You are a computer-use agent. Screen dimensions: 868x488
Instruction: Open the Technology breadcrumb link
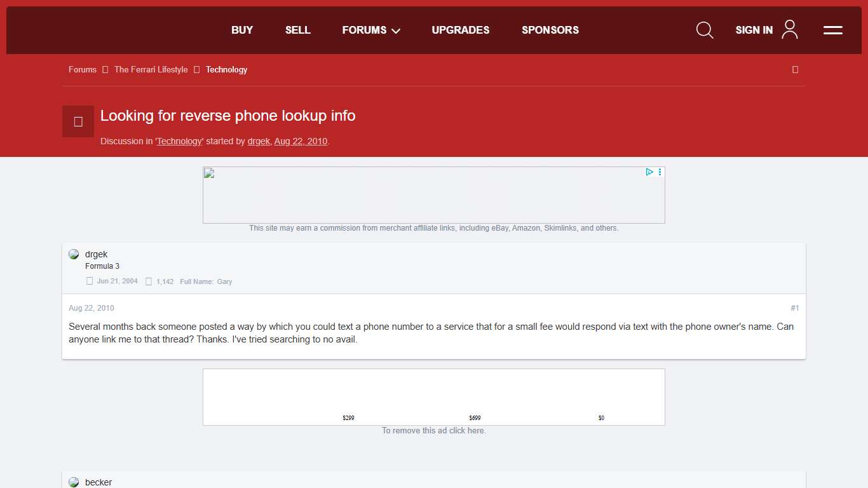pos(226,69)
